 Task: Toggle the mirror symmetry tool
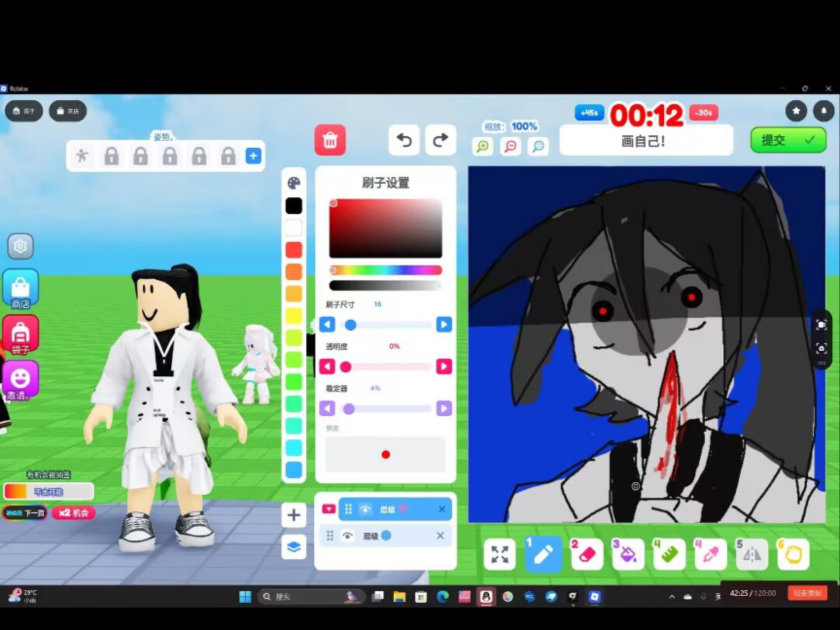(x=752, y=554)
